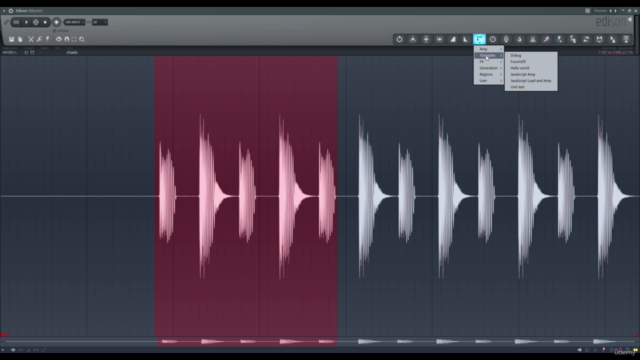Screen dimensions: 640x360
Task: Click the microphone-shaped reverb icon
Action: point(506,39)
